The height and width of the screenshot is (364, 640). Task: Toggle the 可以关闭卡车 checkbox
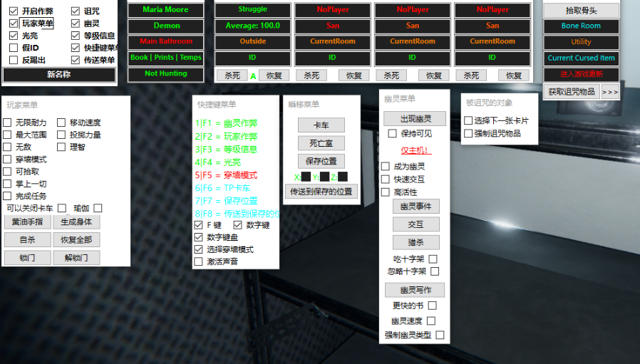pyautogui.click(x=62, y=208)
